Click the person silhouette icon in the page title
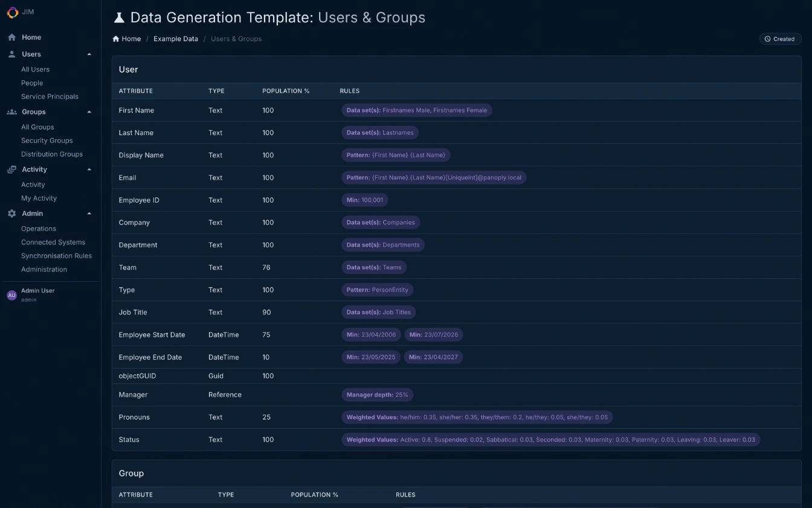The height and width of the screenshot is (508, 812). point(119,17)
